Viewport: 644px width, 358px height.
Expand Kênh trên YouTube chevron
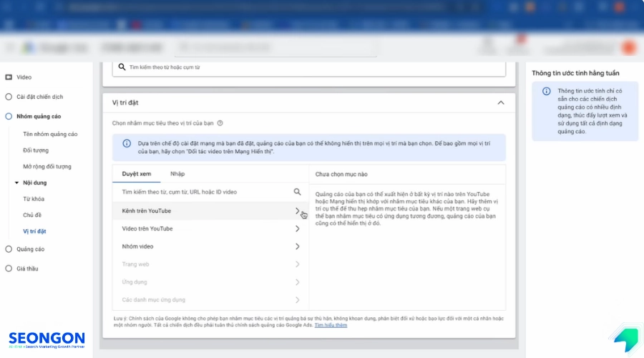coord(298,211)
